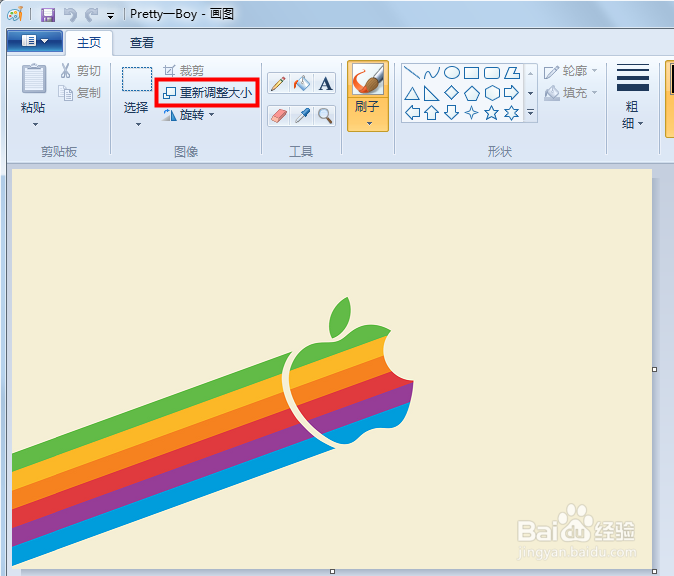This screenshot has width=674, height=576.
Task: Select the Pentagon shape
Action: coord(472,93)
